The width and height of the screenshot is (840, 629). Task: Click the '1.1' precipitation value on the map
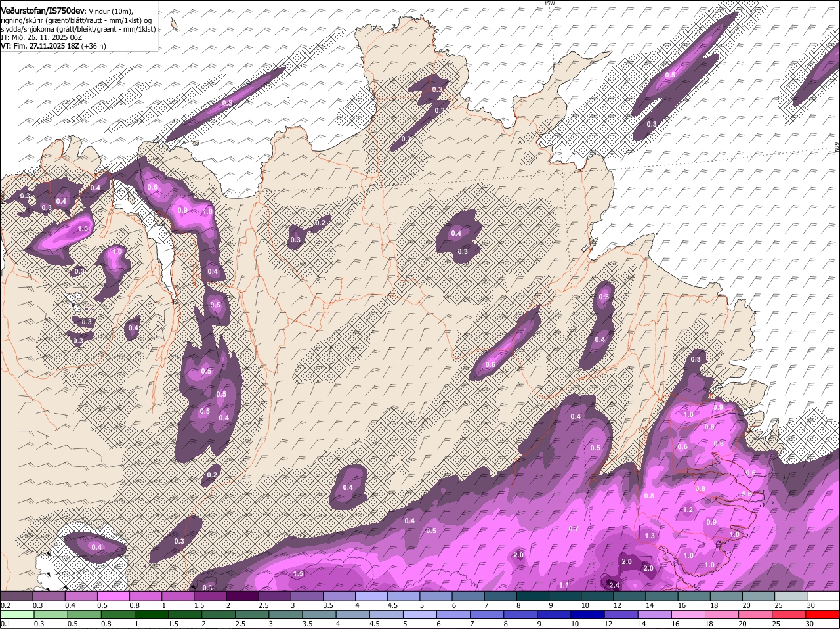pos(563,584)
